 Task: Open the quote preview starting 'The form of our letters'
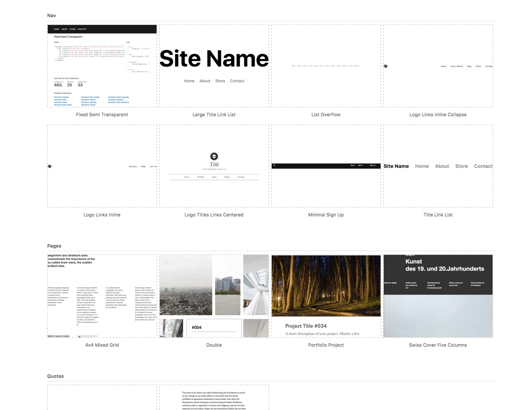pos(214,398)
